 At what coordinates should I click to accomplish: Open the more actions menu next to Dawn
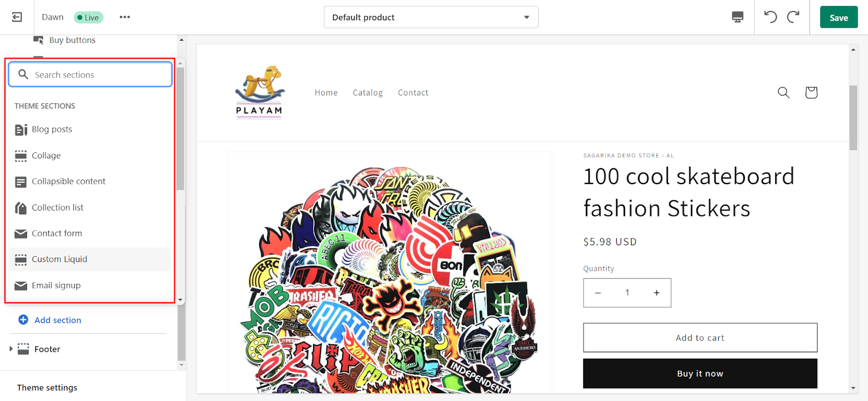124,17
